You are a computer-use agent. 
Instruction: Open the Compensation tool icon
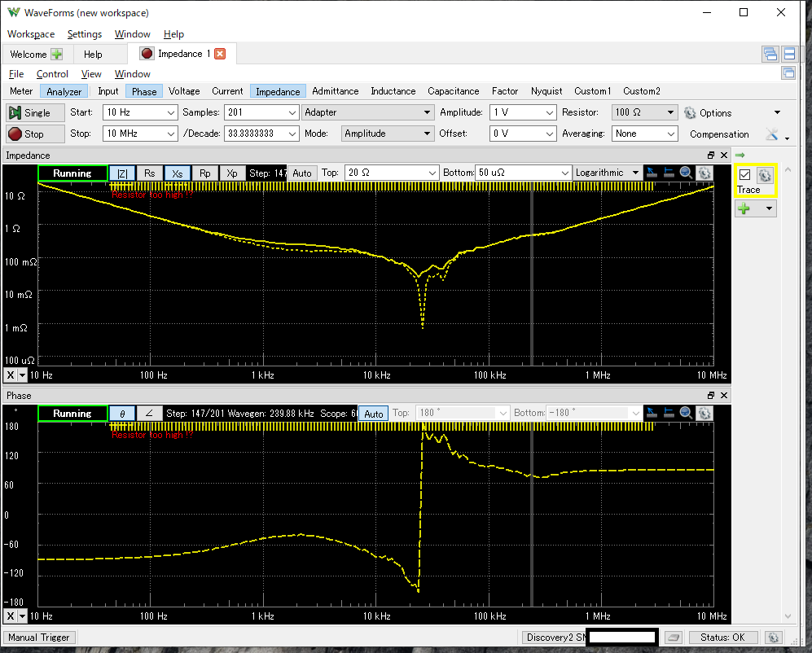click(x=772, y=134)
